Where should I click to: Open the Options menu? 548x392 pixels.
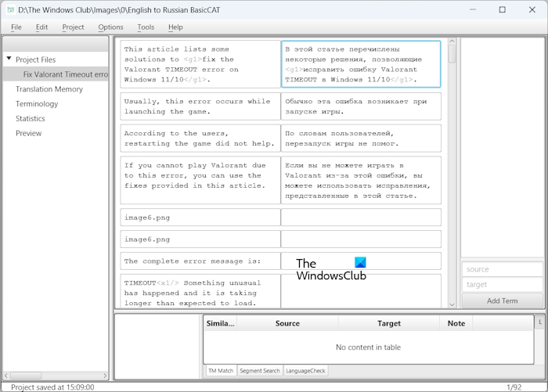click(x=110, y=27)
